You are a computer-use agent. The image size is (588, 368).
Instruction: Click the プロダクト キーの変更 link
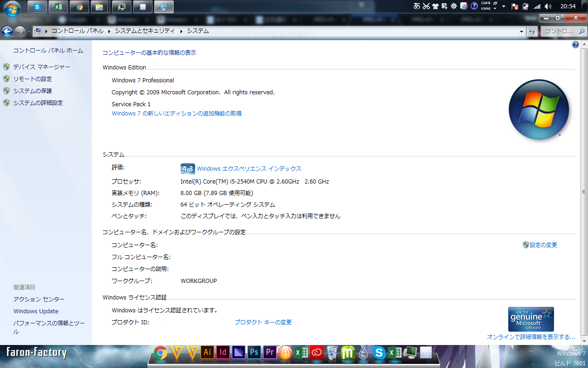click(x=263, y=322)
